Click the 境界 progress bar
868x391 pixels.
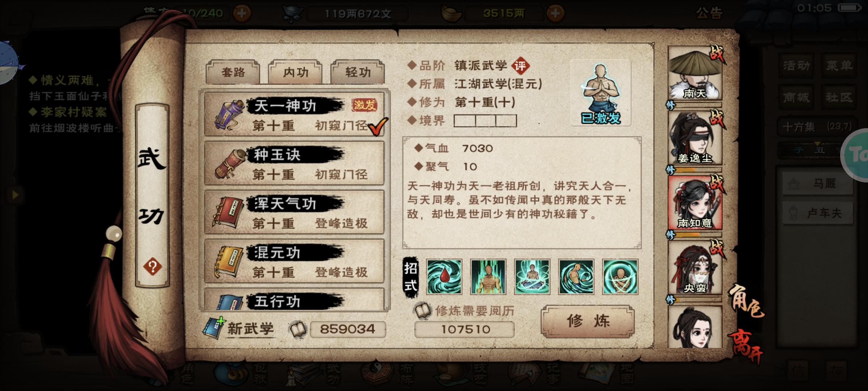pos(485,121)
